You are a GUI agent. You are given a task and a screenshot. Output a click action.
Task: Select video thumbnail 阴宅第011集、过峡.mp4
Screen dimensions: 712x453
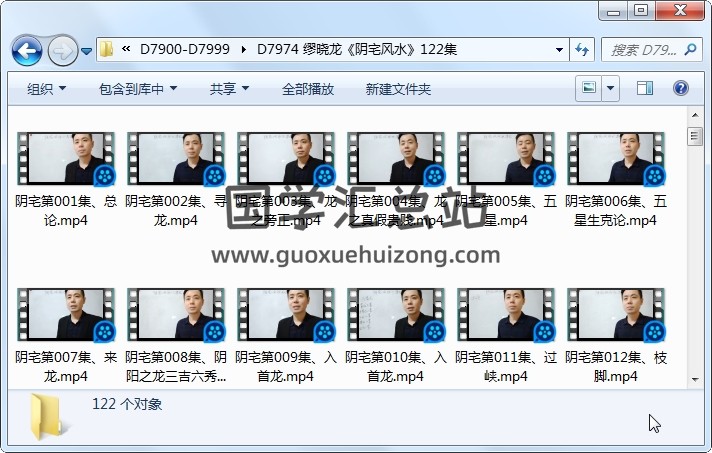point(505,315)
